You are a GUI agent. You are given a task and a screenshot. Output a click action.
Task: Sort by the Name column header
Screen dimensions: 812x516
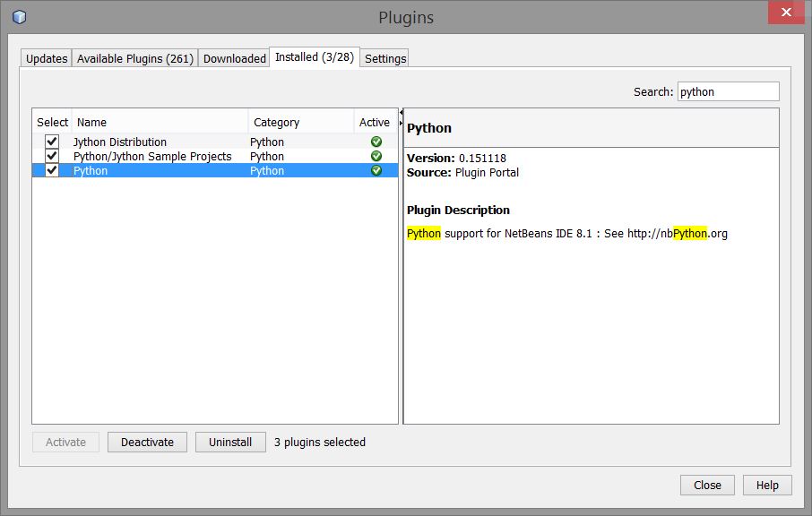[160, 122]
